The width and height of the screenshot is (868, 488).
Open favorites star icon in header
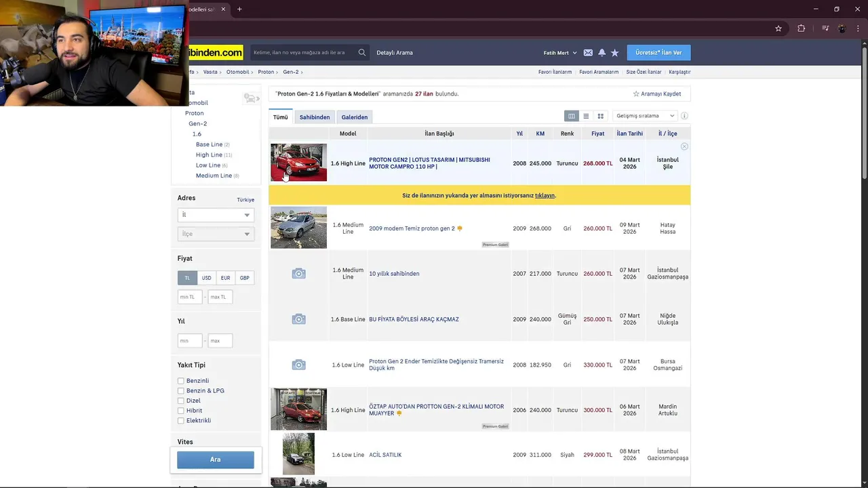[614, 52]
